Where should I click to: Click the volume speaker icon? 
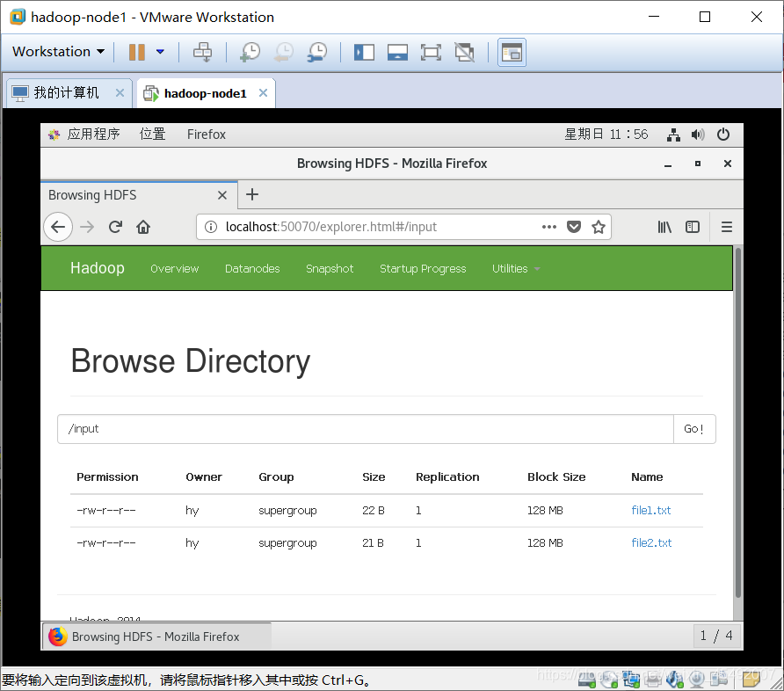click(x=698, y=135)
